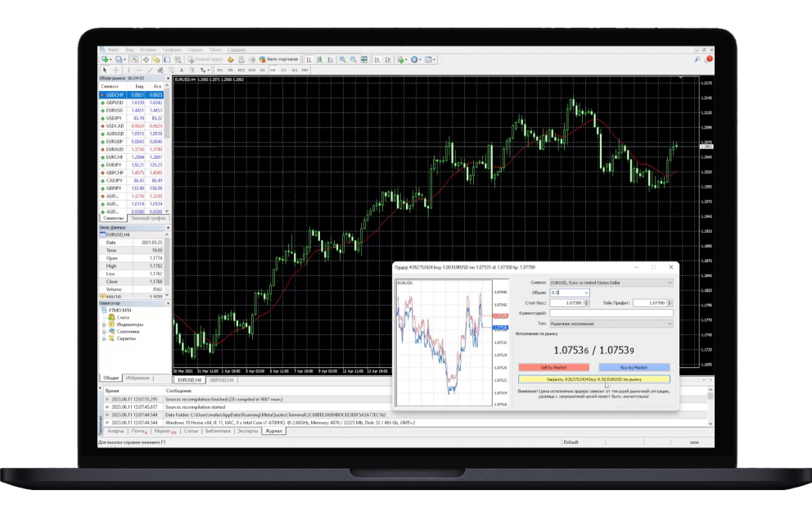812x517 pixels.
Task: Open the Сервис menu
Action: [196, 50]
